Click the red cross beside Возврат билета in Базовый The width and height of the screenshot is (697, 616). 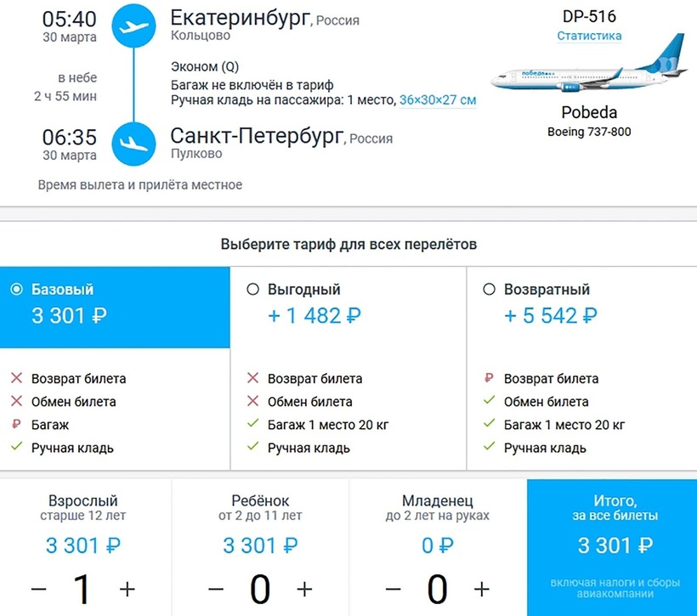click(16, 379)
